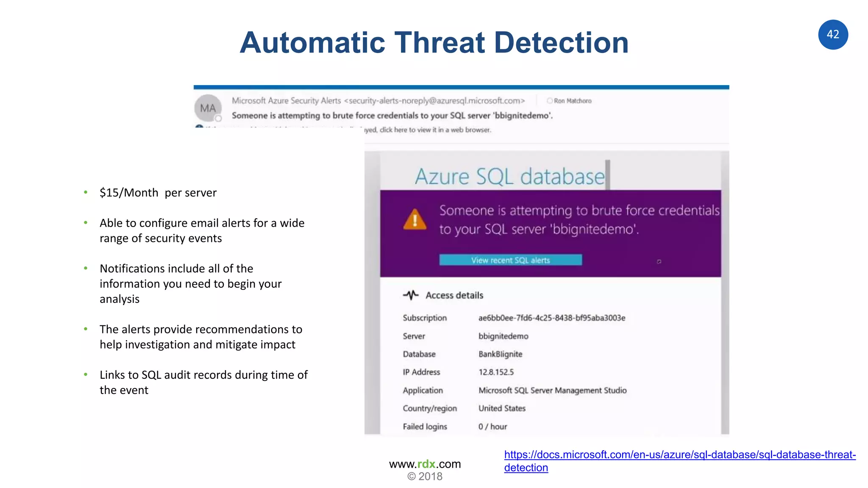Screen dimensions: 868x488
Task: Click the 'Links to SQL audit records' bullet
Action: [204, 382]
